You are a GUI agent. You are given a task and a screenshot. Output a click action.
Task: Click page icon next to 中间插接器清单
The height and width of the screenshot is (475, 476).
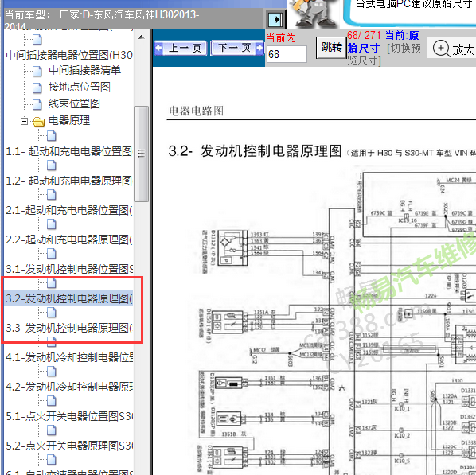(37, 72)
